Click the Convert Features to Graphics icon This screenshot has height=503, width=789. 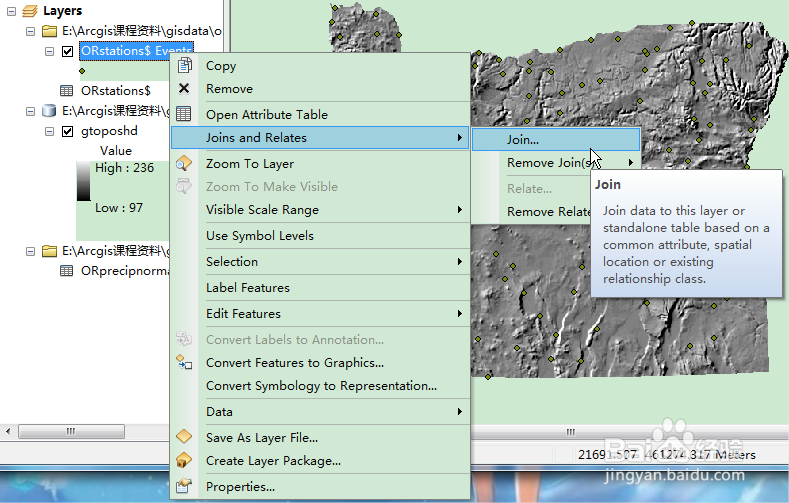click(184, 362)
